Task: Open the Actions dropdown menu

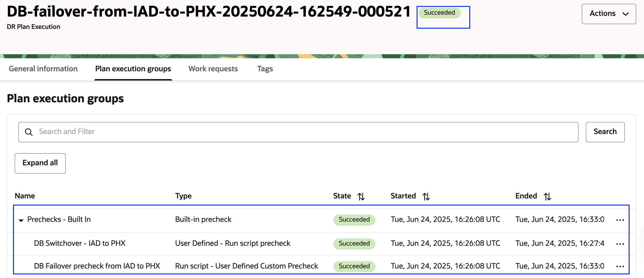Action: click(609, 14)
